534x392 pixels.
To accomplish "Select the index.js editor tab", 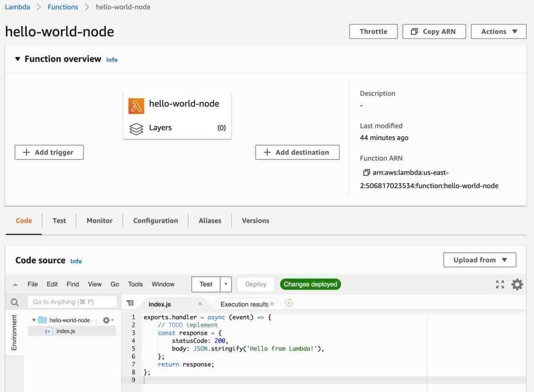I will click(160, 304).
